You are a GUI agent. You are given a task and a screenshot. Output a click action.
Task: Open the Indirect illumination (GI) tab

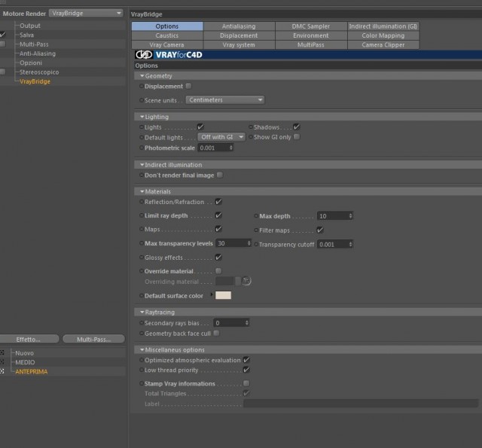click(x=383, y=26)
